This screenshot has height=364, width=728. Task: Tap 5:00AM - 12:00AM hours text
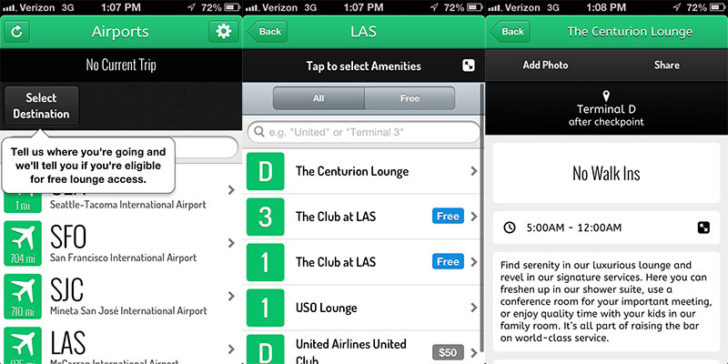click(x=574, y=228)
